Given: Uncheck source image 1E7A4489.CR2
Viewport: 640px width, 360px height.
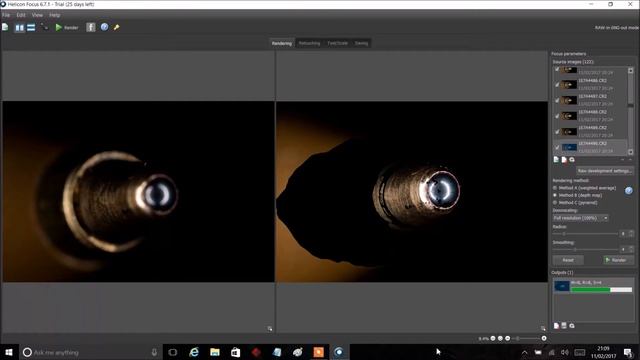Looking at the screenshot, I should point(557,132).
